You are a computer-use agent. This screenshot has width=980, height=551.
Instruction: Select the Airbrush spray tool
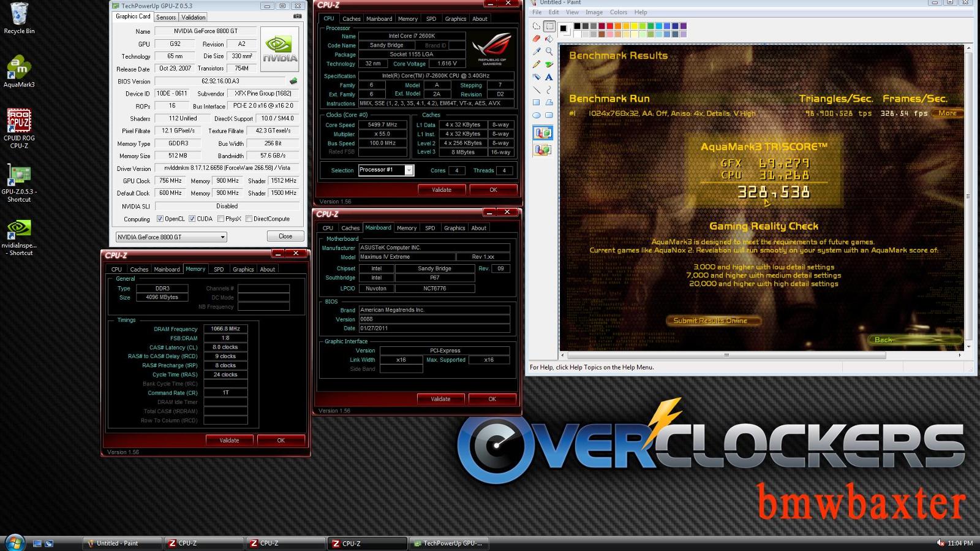[x=537, y=77]
